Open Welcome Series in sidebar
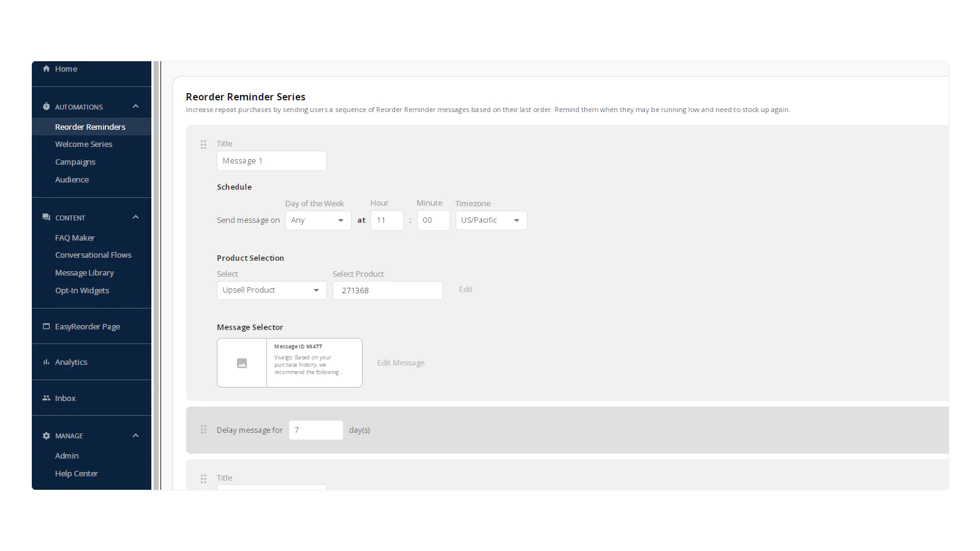 (x=84, y=144)
